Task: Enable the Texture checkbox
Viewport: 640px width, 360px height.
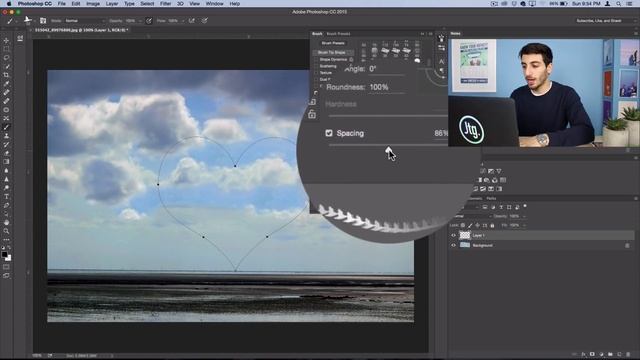Action: point(316,73)
